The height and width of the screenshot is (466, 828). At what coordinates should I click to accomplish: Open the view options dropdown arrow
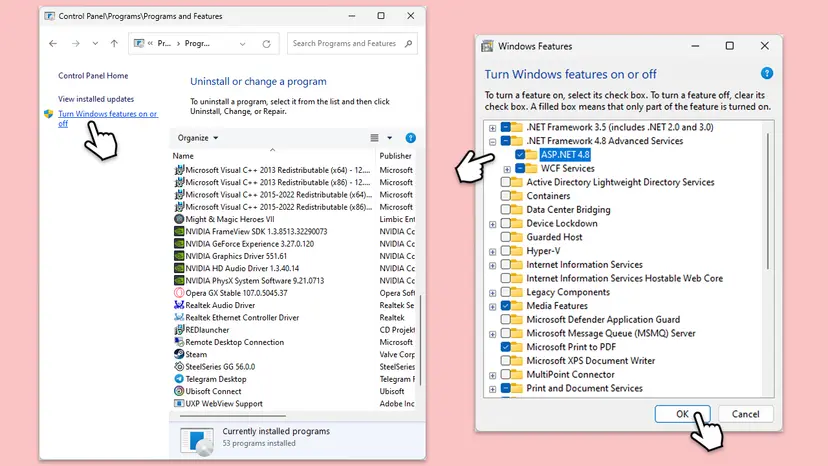tap(390, 138)
